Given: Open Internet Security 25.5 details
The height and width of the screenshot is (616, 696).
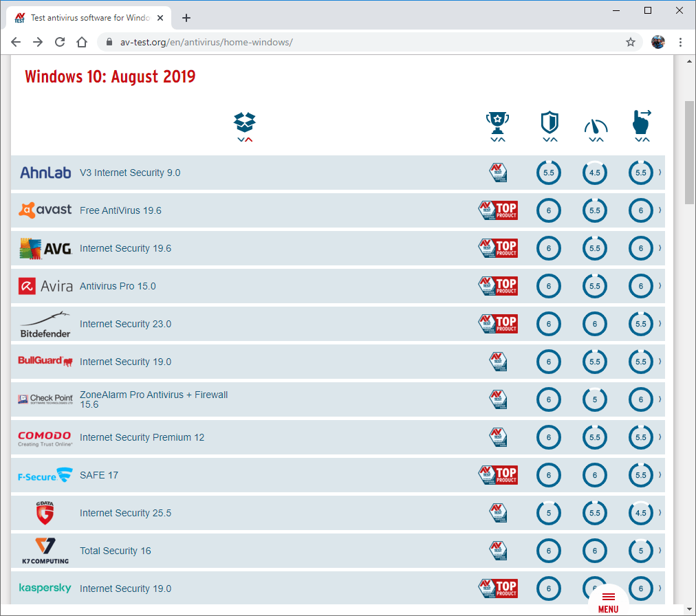Looking at the screenshot, I should coord(126,513).
